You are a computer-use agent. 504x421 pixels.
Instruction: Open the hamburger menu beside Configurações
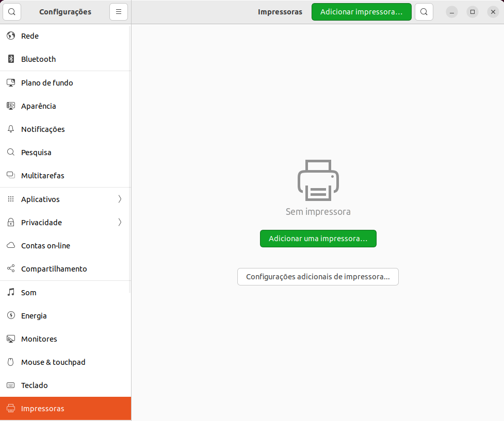pyautogui.click(x=118, y=12)
